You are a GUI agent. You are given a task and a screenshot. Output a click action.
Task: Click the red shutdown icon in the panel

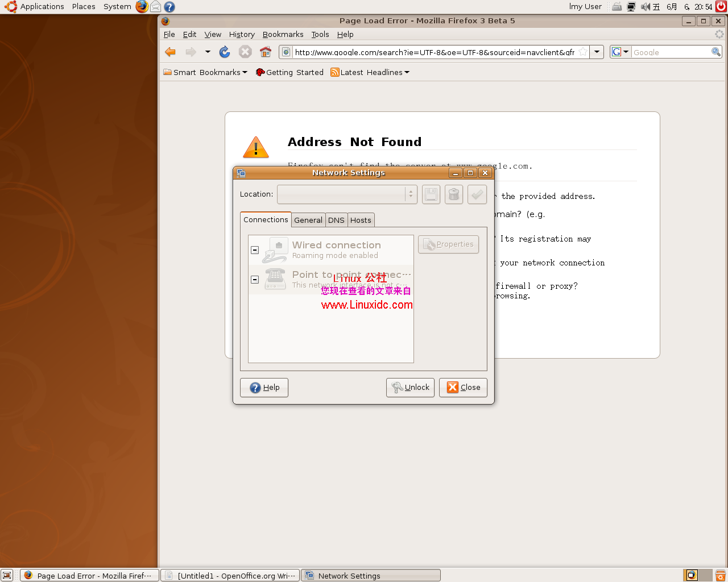tap(719, 6)
